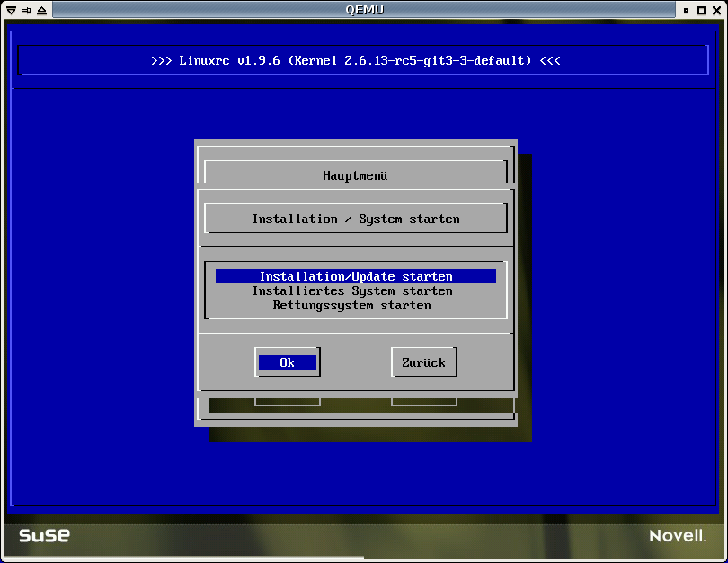Click the pin window icon in title bar
Screen dimensions: 728x563
pos(24,9)
